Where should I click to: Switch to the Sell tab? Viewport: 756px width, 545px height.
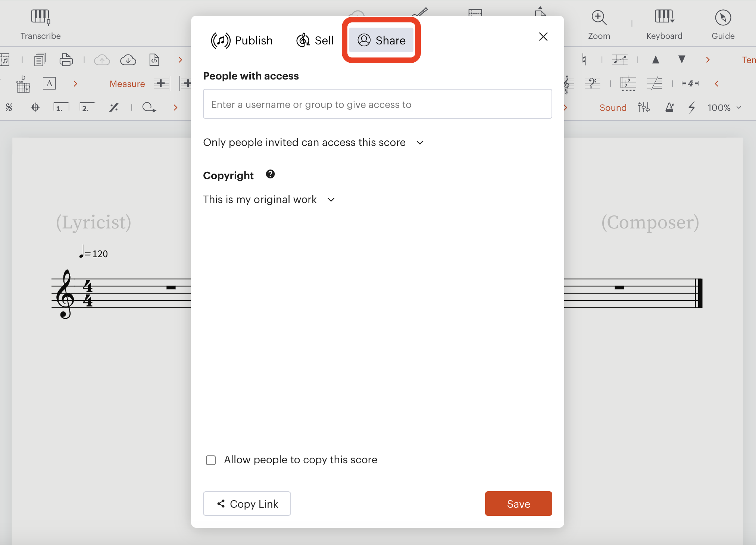315,40
